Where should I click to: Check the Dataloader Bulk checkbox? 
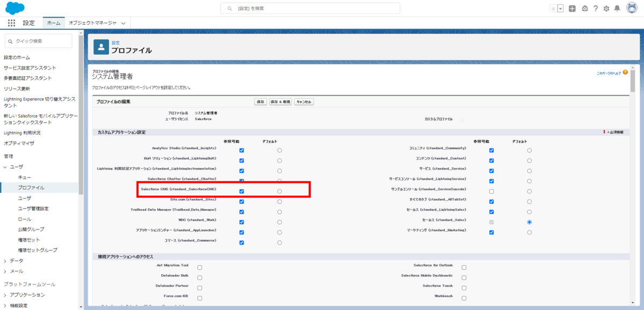point(200,277)
